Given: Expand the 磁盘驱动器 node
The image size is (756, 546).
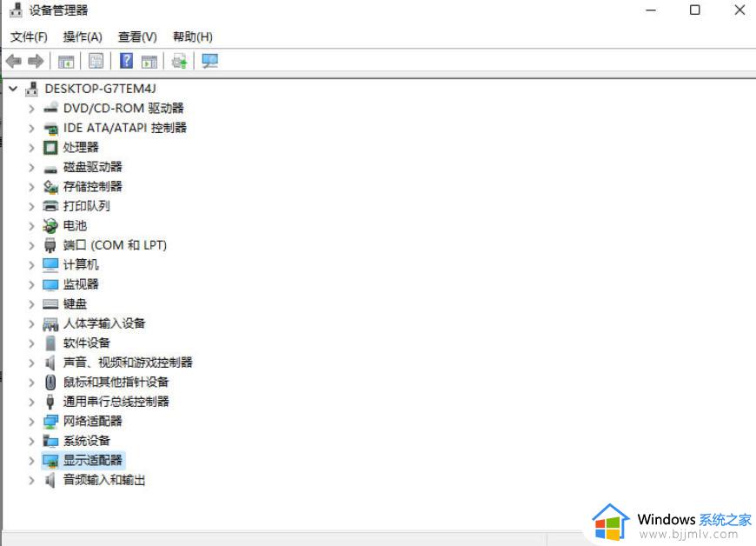Looking at the screenshot, I should pos(31,168).
